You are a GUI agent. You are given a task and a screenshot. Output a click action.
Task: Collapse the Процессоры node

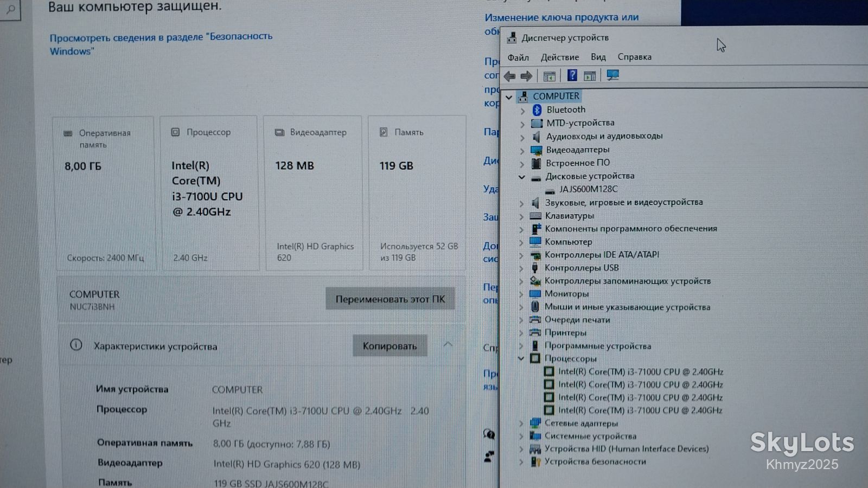521,359
